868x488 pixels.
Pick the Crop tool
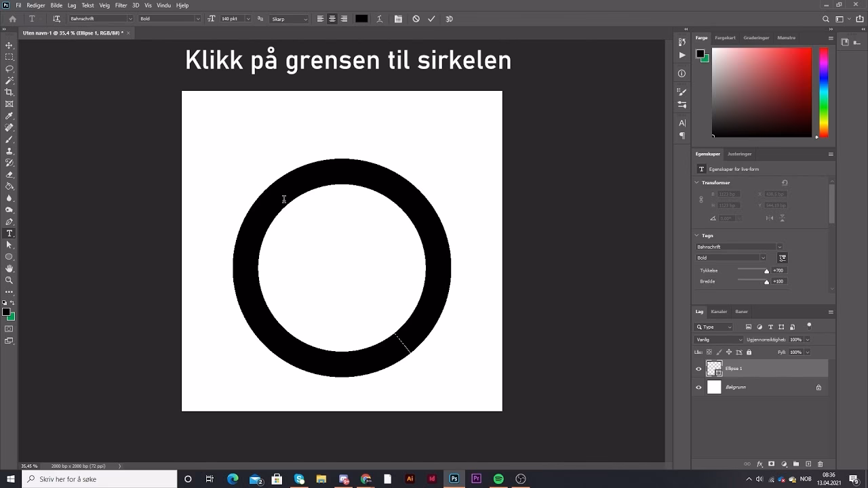tap(9, 92)
